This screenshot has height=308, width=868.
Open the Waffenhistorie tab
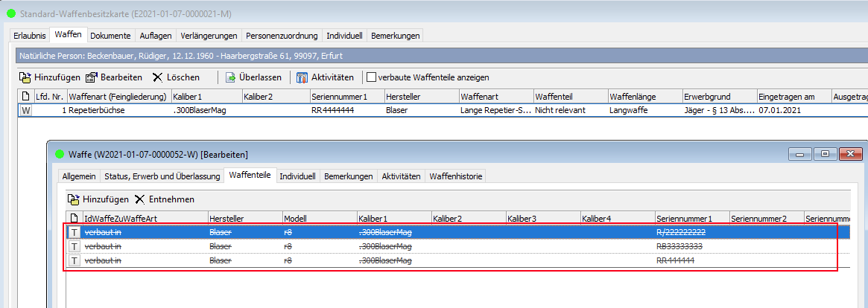coord(456,176)
